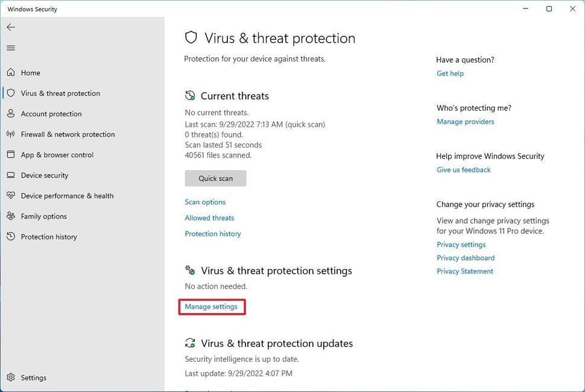Open the Home page from the sidebar
Screen dimensions: 585x392
click(x=29, y=72)
